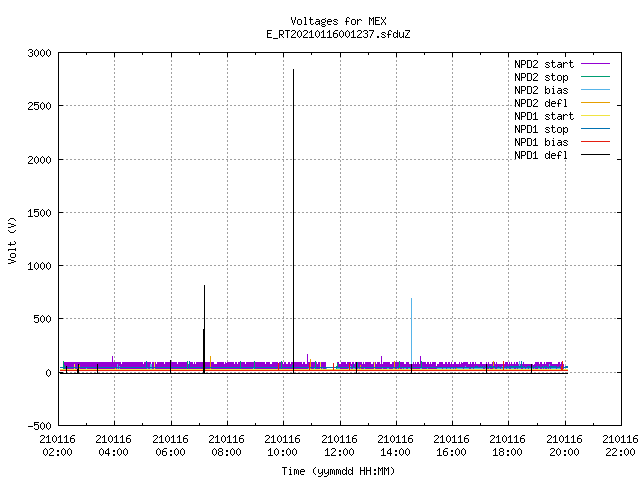Pick the yellow NPD1 start legend line
The height and width of the screenshot is (480, 640).
tap(595, 116)
